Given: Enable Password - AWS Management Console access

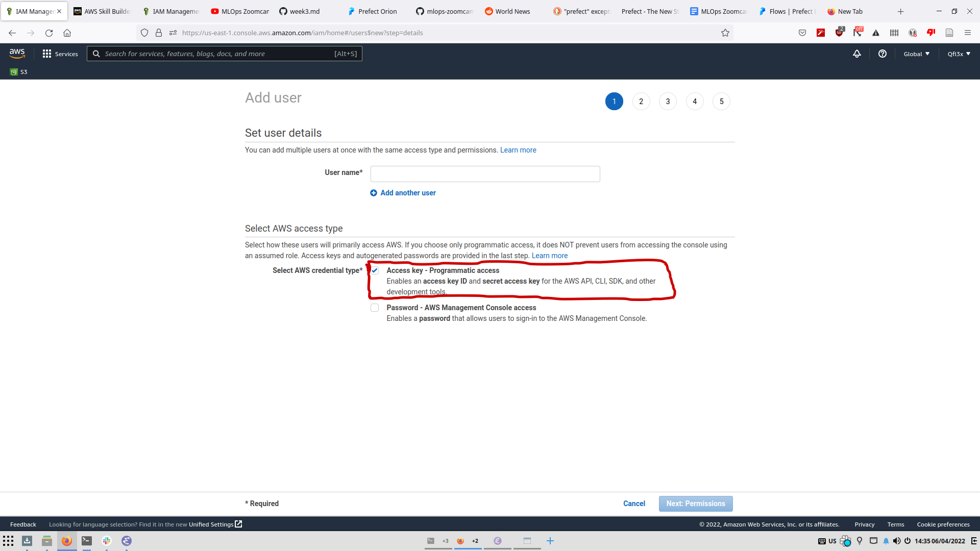Looking at the screenshot, I should tap(375, 308).
